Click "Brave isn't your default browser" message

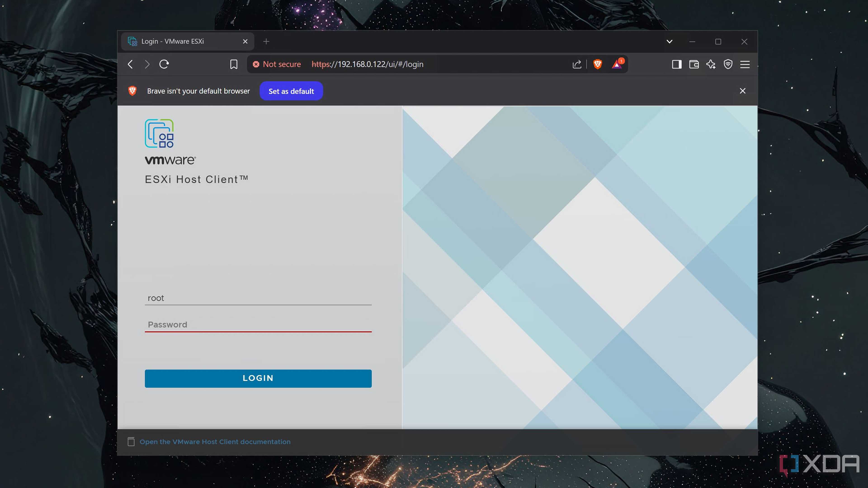(198, 91)
